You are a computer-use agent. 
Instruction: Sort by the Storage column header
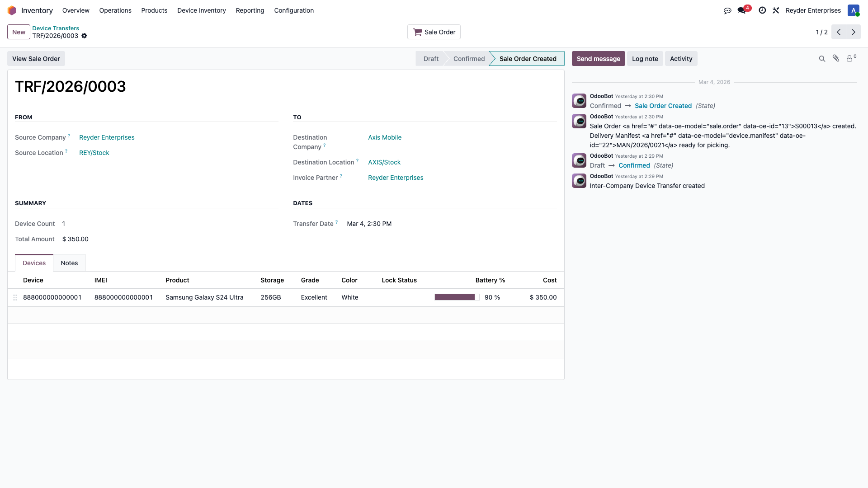(x=272, y=280)
